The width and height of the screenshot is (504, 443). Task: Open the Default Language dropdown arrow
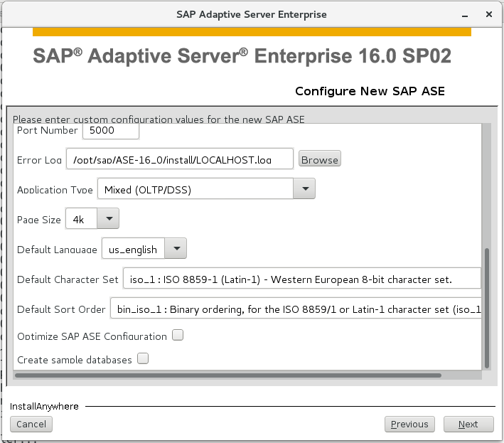pos(176,248)
